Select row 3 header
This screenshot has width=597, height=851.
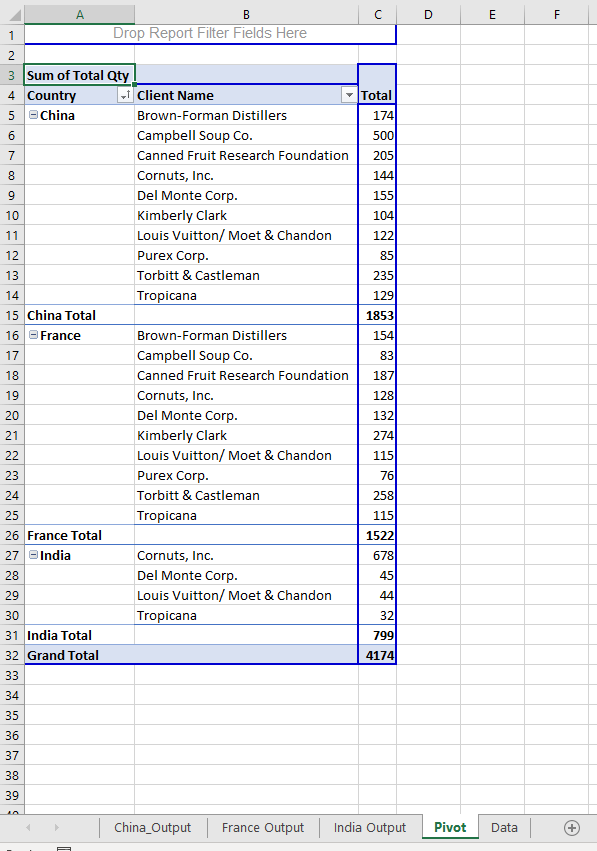tap(12, 75)
